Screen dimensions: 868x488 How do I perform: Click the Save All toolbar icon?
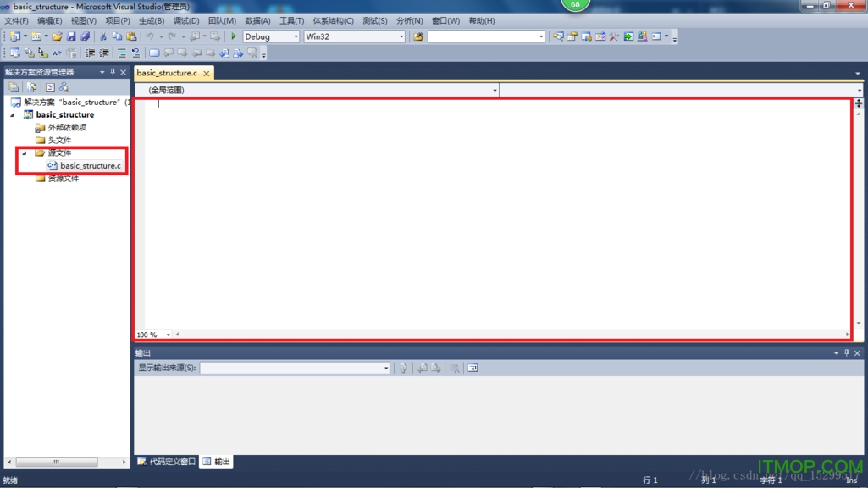[x=86, y=36]
